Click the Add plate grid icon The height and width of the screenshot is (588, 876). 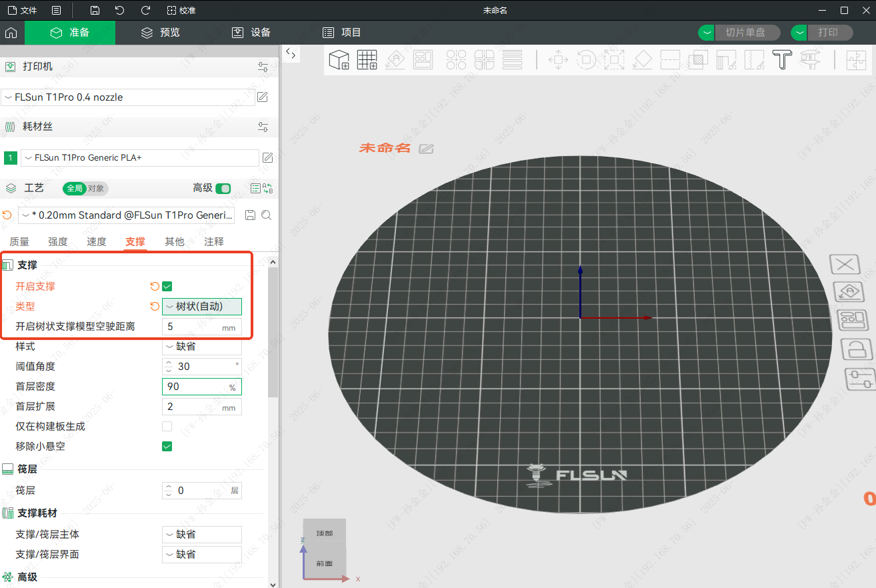pos(367,60)
